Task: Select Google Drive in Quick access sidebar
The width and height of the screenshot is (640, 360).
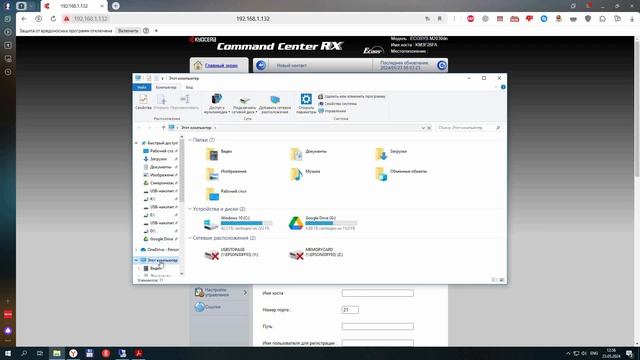Action: click(160, 239)
